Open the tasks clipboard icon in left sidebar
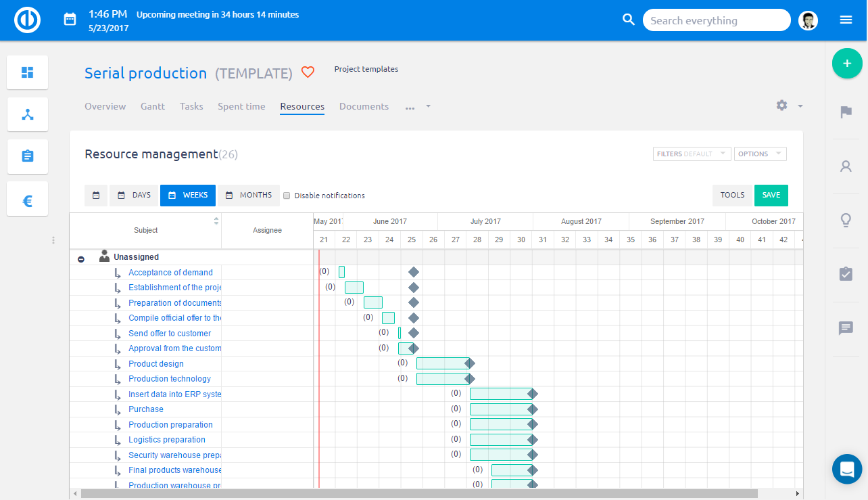The image size is (868, 500). click(27, 156)
